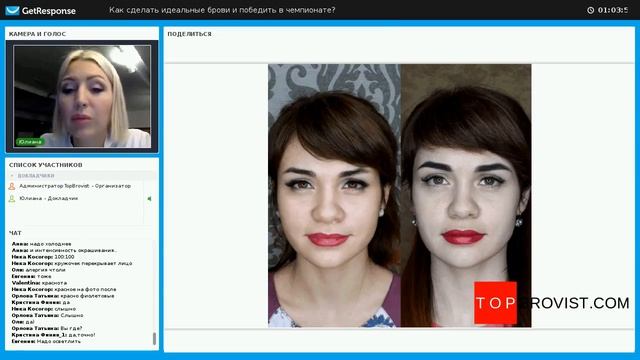Click Евгения's 'тоже' message
Screen dimensions: 640x360
click(31, 276)
